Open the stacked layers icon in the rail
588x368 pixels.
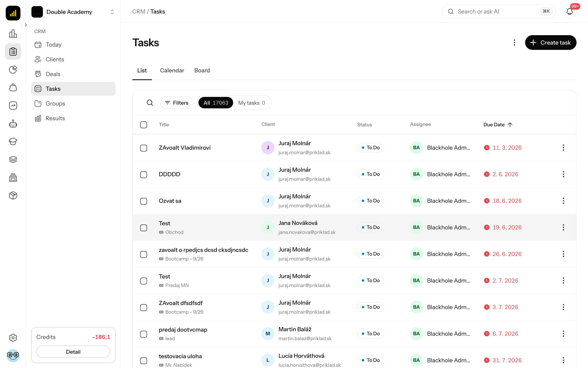(x=13, y=159)
